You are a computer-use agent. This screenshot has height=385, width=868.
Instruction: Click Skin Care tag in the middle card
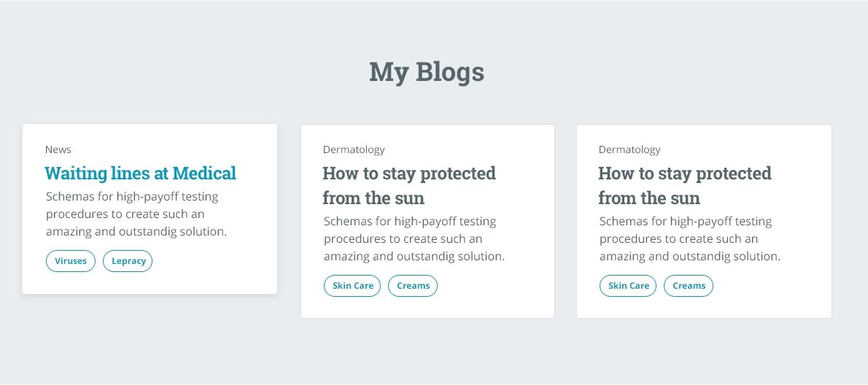[x=352, y=286]
